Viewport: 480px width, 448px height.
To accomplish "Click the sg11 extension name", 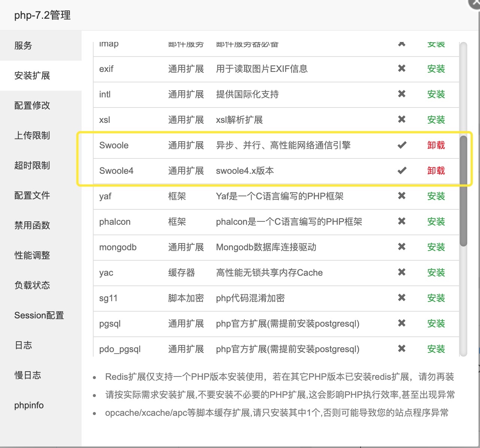I will coord(109,298).
